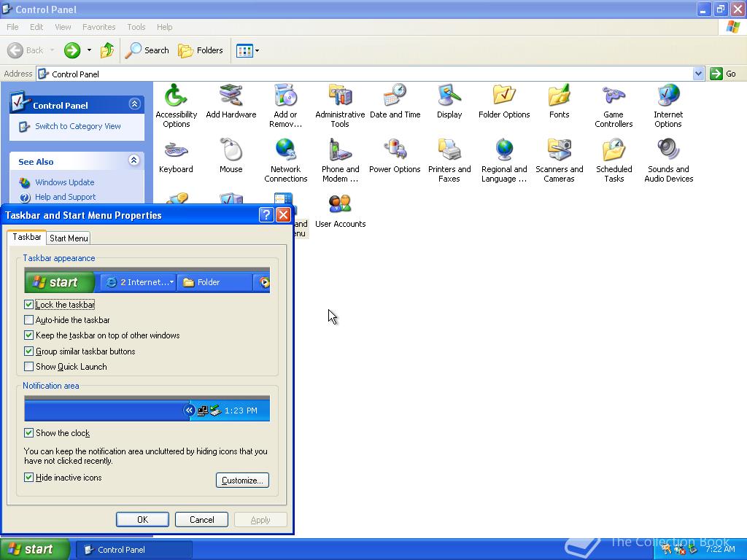
Task: Click the system tray clock 7:22 AM
Action: pos(720,549)
